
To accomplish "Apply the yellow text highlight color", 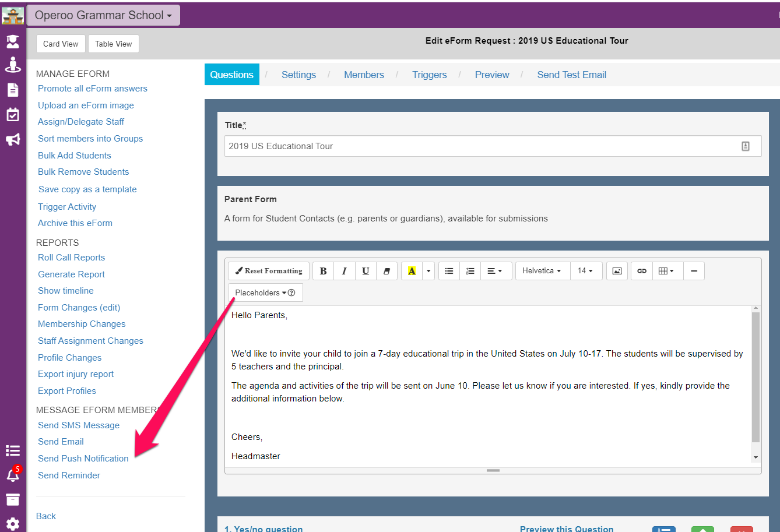I will click(412, 271).
